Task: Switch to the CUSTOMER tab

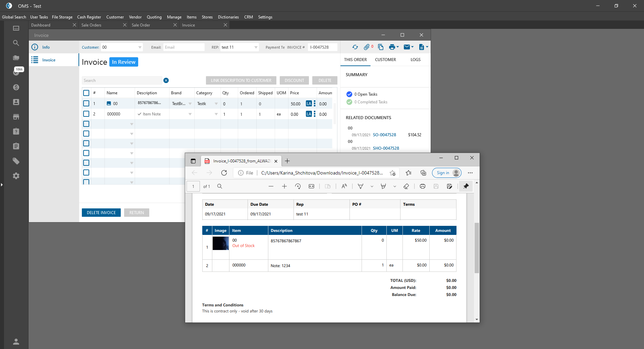Action: click(x=385, y=60)
